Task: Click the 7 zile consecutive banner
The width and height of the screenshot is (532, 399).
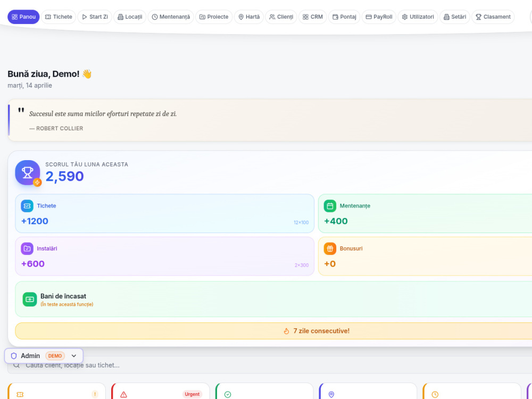Action: pos(273,331)
